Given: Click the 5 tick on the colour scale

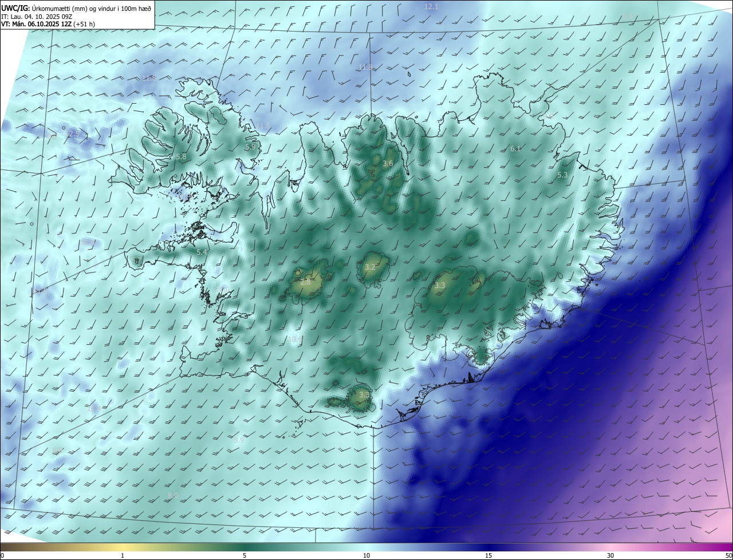Looking at the screenshot, I should (245, 555).
